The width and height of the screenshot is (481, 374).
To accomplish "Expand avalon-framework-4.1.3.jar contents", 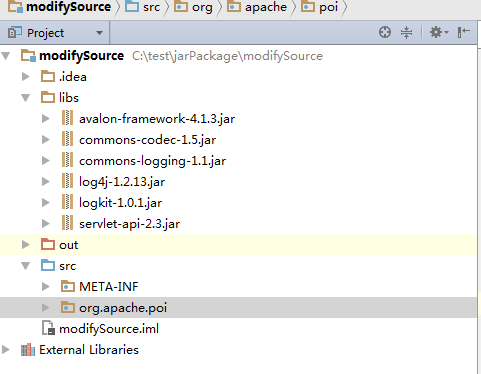I will tap(46, 118).
